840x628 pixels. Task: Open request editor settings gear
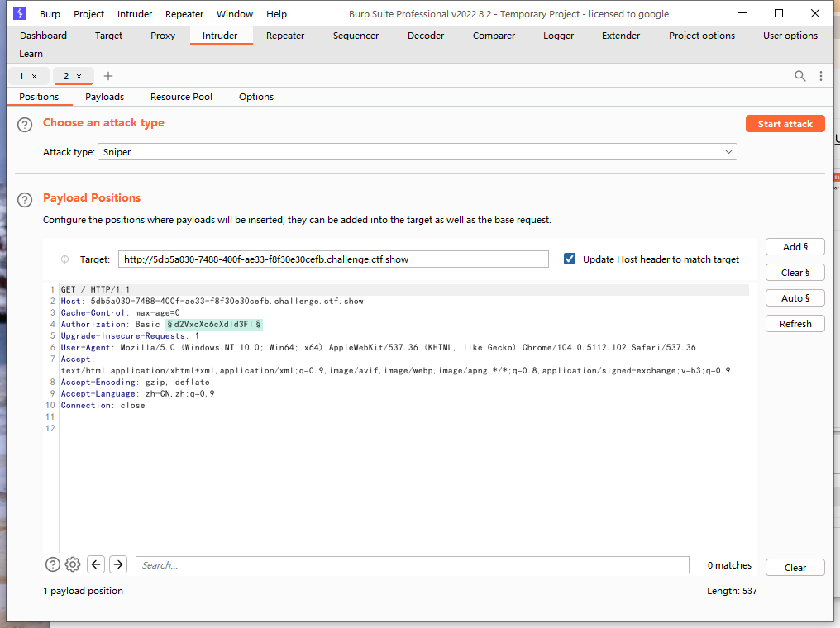[x=73, y=564]
